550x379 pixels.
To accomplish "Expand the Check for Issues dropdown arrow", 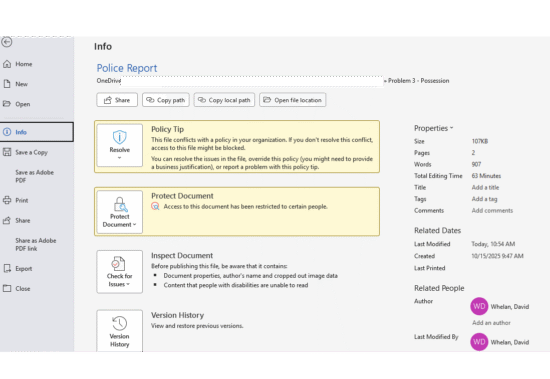I will (128, 284).
